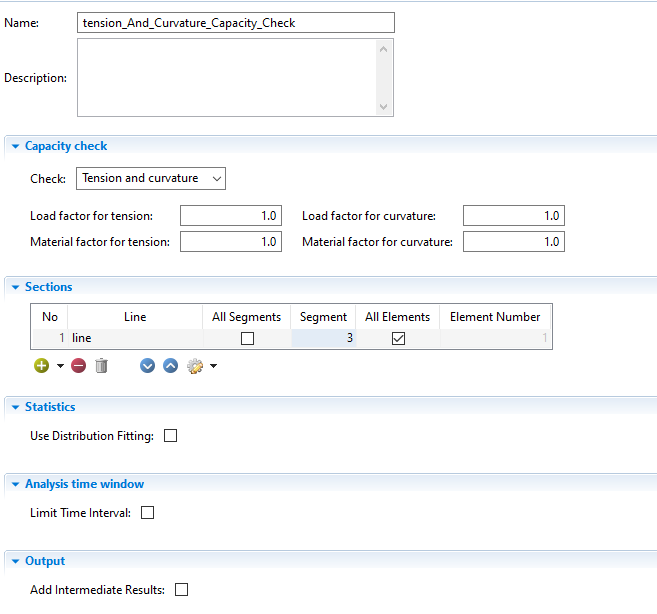The image size is (657, 614).
Task: Open the dropdown arrow beside the gear icon
Action: pyautogui.click(x=213, y=366)
